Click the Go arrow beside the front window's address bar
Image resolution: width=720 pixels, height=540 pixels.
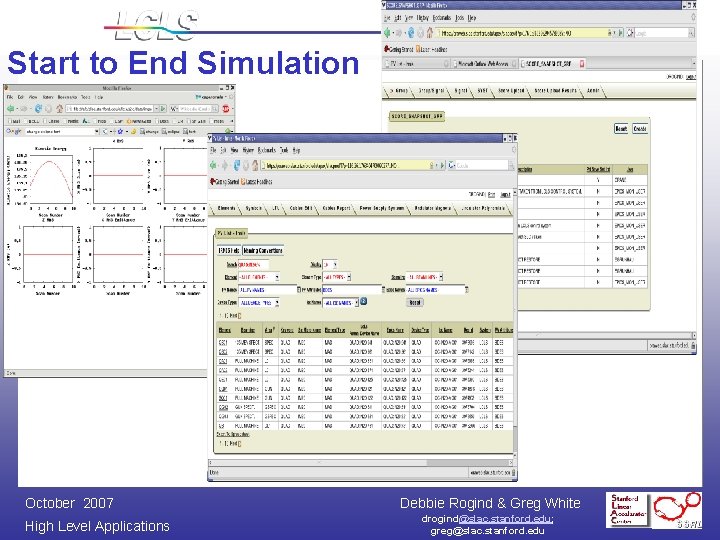tap(442, 165)
